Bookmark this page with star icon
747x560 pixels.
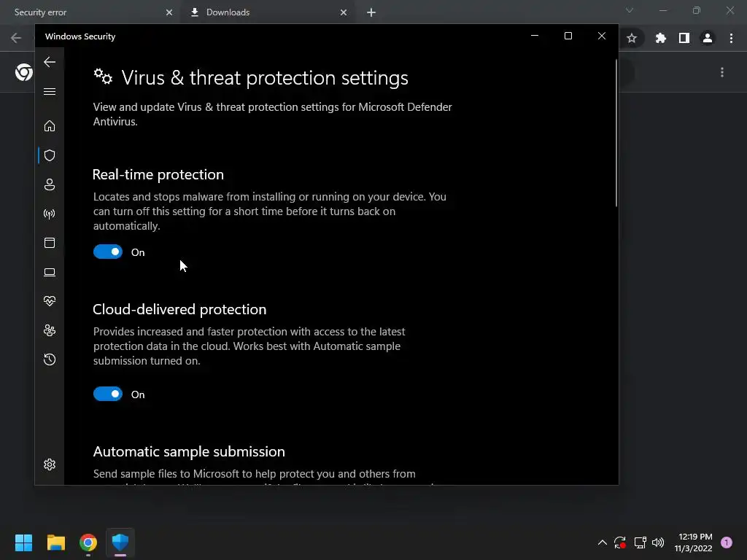632,38
